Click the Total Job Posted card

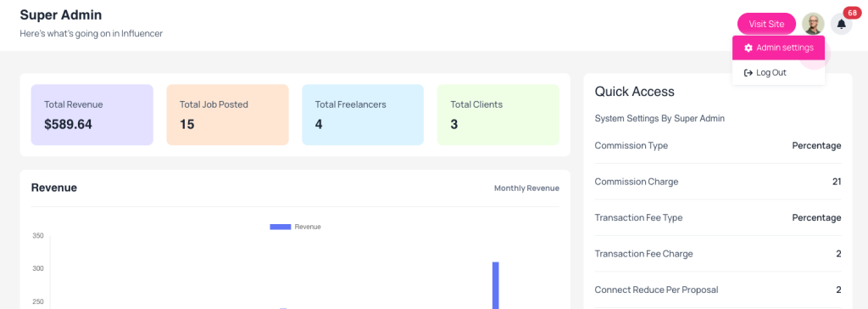coord(227,115)
